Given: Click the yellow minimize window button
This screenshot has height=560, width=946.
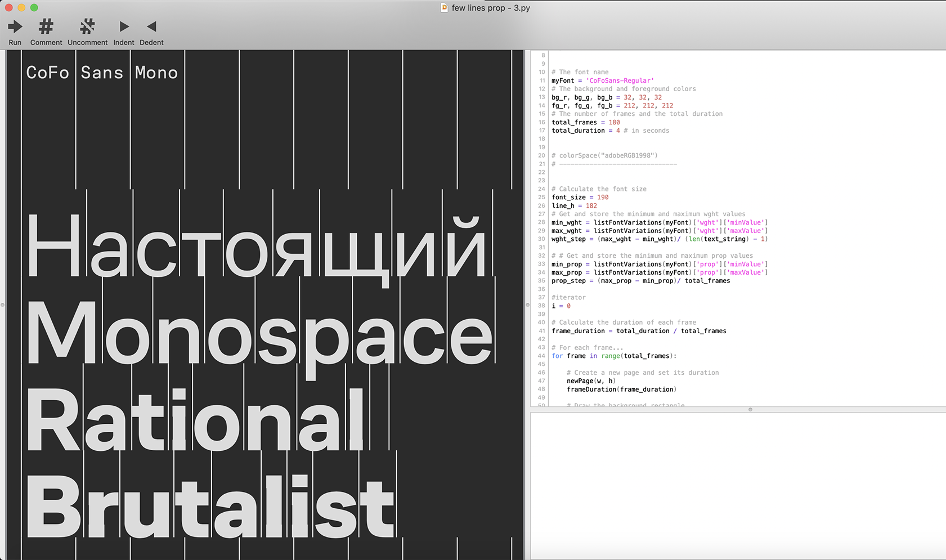Looking at the screenshot, I should tap(21, 8).
